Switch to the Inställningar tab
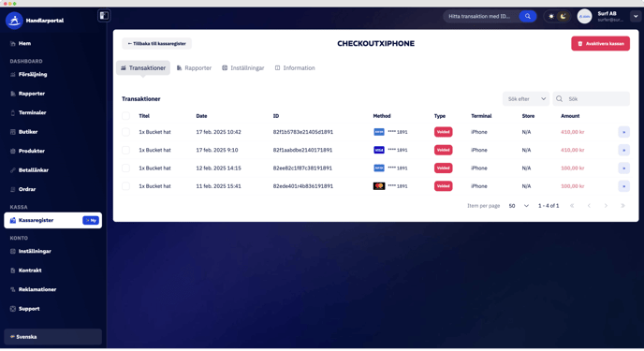This screenshot has height=351, width=644. click(243, 68)
